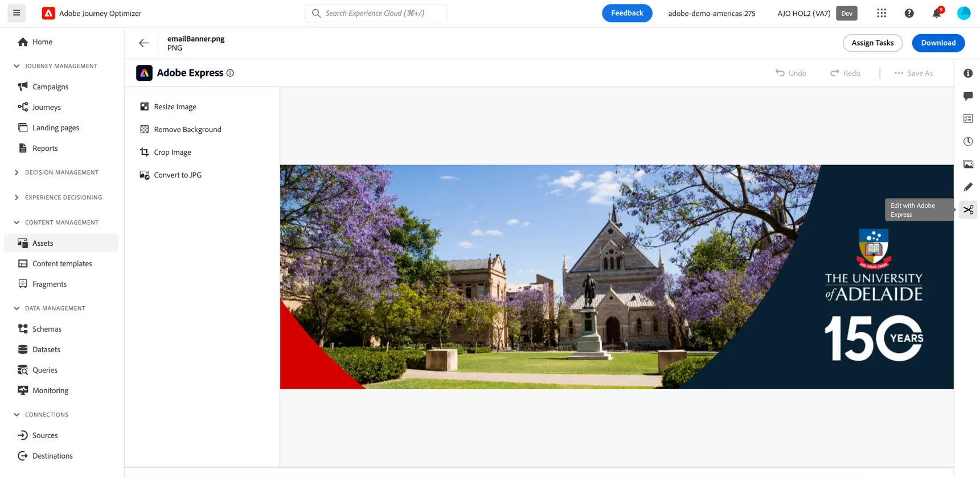View notifications bell
Screen dimensions: 980x478
(x=937, y=13)
